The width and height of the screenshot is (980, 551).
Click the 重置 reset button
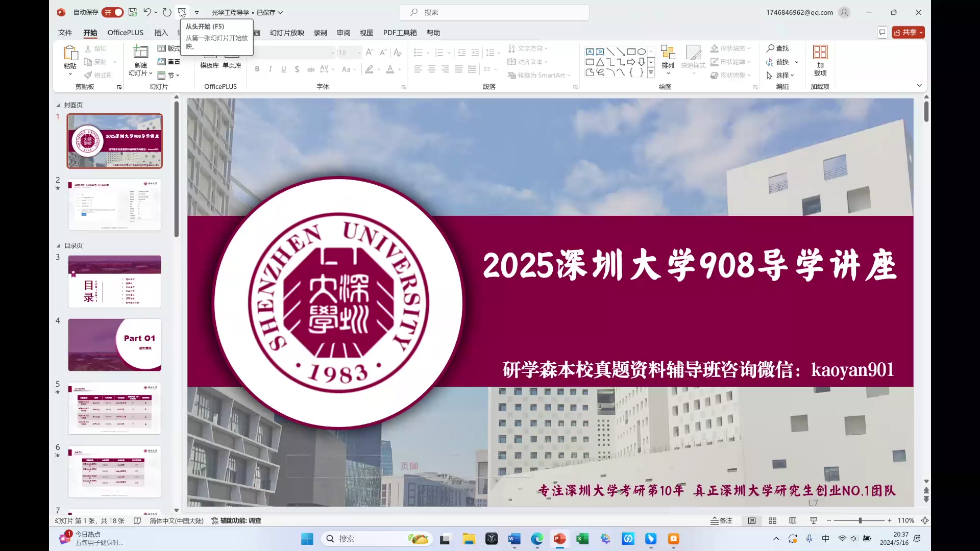[x=169, y=62]
